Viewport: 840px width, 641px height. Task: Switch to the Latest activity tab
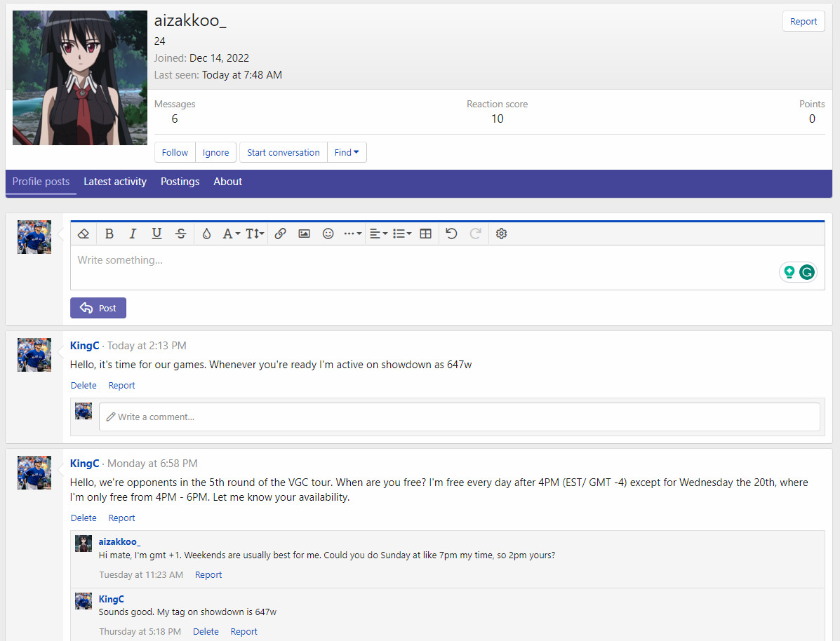[x=115, y=182]
